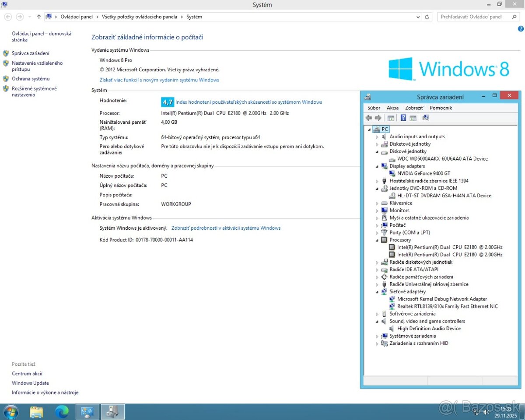Open Ochrana systému in the sidebar
This screenshot has width=525, height=420.
31,79
